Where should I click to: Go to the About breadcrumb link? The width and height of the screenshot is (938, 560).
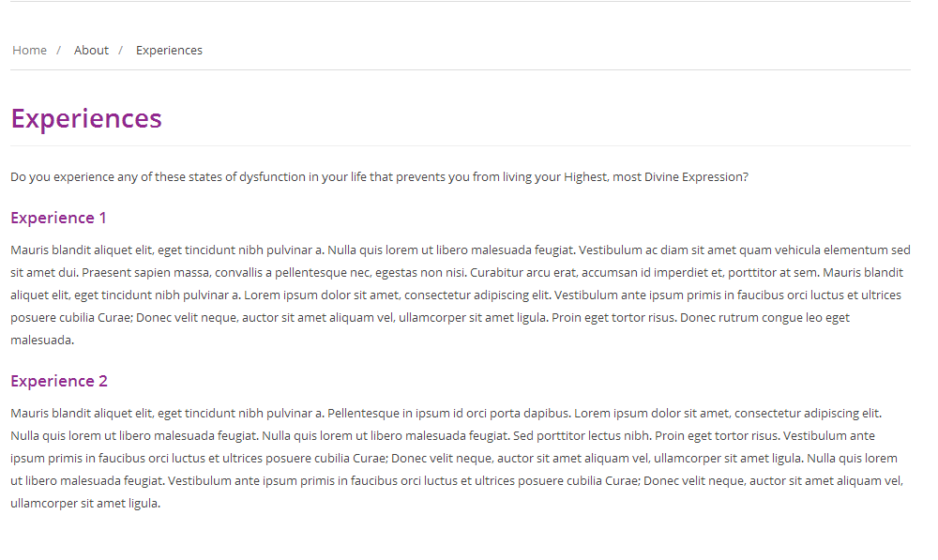(91, 51)
